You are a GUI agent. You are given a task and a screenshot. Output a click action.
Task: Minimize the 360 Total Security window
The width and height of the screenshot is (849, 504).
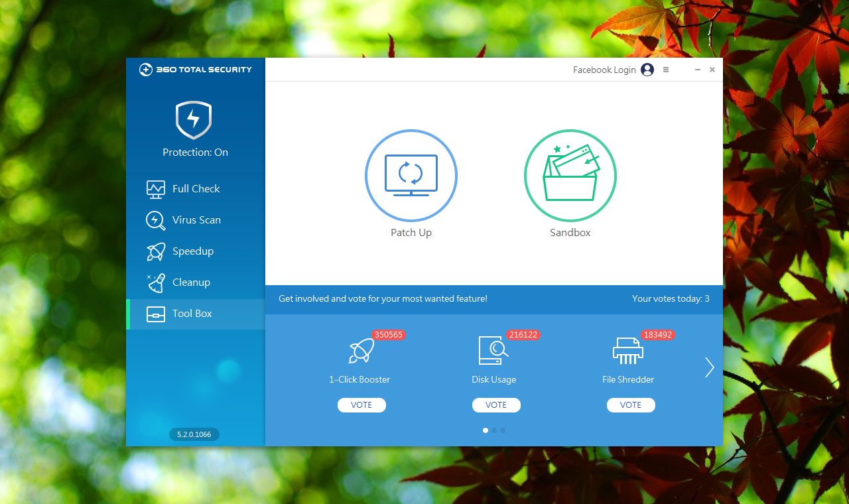[698, 70]
